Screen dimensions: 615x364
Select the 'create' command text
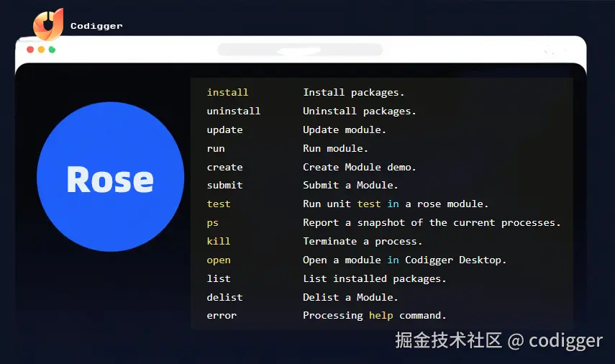pyautogui.click(x=224, y=167)
